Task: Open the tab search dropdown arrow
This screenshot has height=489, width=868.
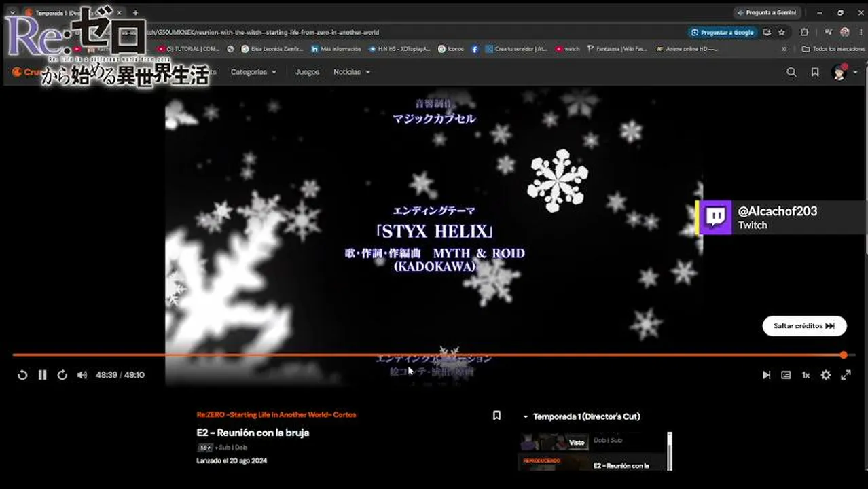Action: click(x=12, y=12)
